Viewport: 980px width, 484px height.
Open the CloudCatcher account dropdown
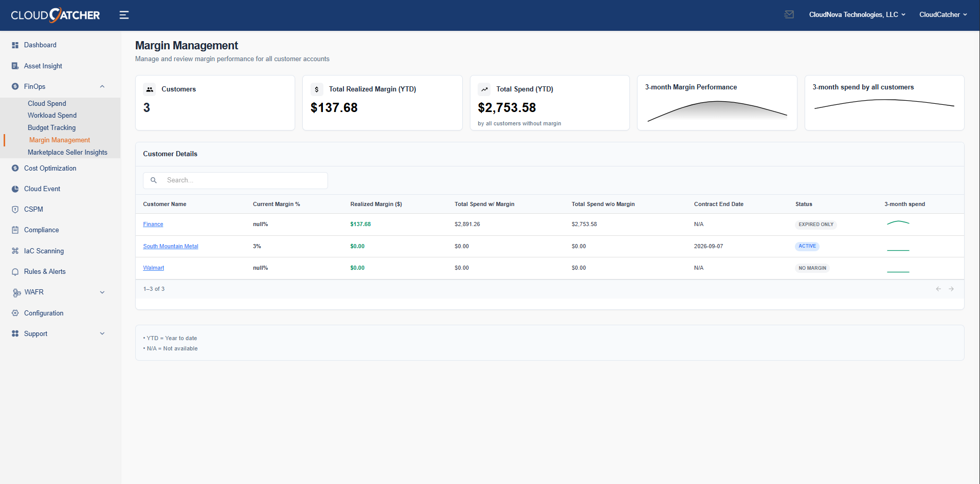(943, 14)
